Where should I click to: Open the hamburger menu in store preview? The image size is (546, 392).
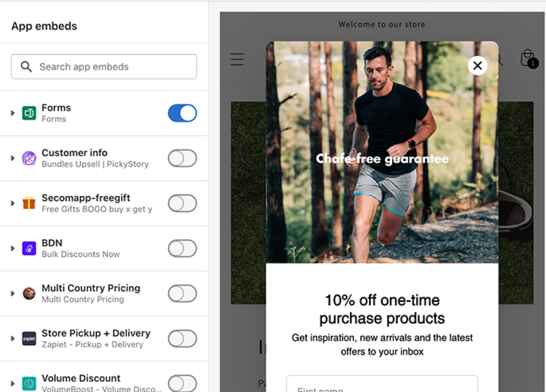pos(237,59)
